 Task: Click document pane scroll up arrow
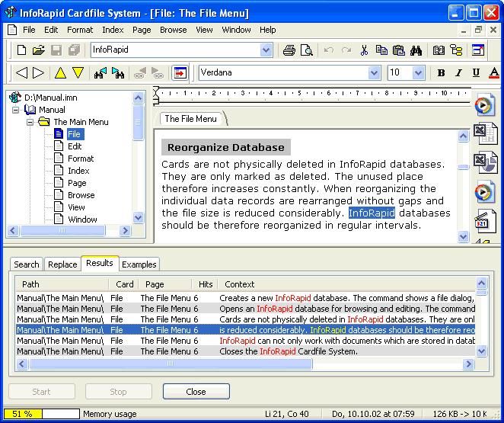(463, 136)
